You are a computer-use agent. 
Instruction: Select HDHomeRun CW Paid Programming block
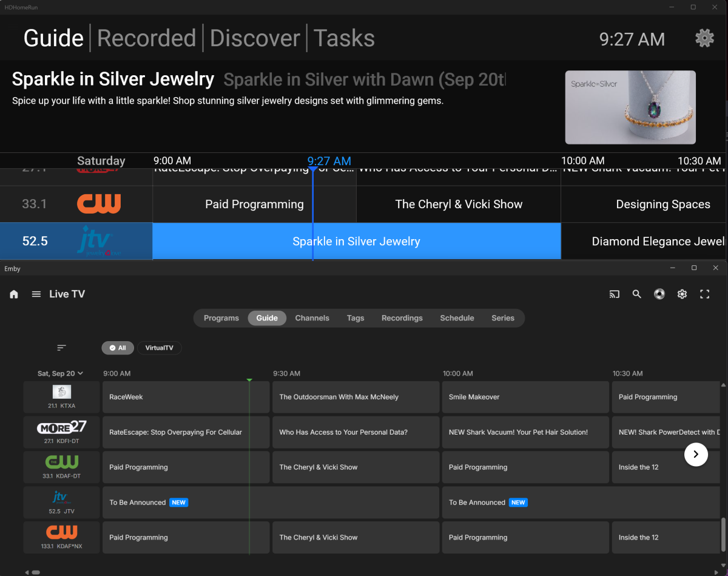coord(254,204)
